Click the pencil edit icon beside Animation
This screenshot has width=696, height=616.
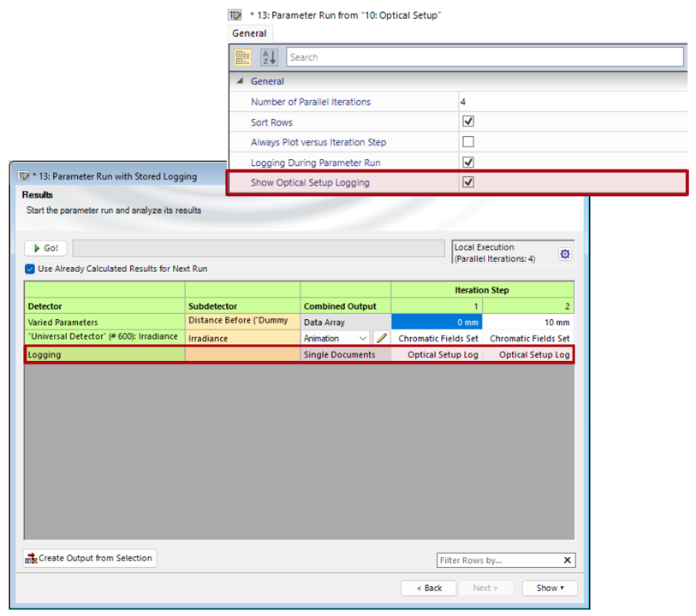coord(382,338)
